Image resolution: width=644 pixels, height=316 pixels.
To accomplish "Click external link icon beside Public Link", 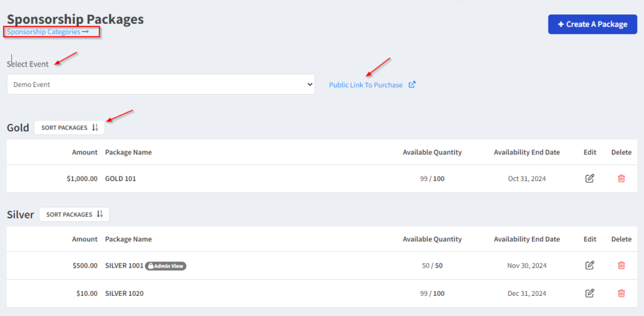I will point(412,85).
